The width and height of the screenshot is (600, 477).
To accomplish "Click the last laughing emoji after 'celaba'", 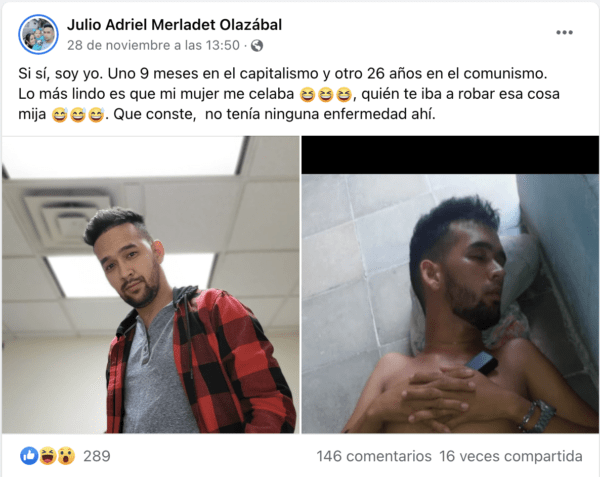I will pos(344,94).
